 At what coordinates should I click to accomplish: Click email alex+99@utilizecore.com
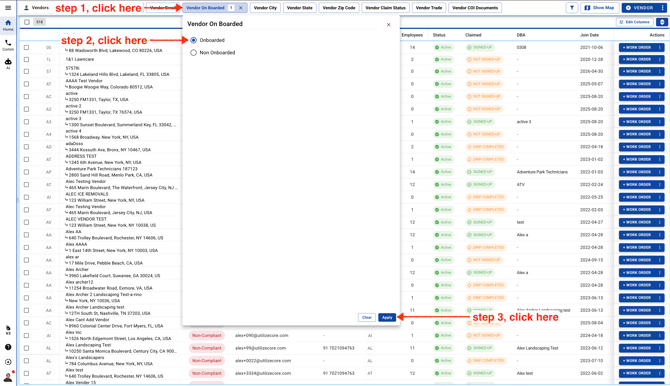click(260, 348)
